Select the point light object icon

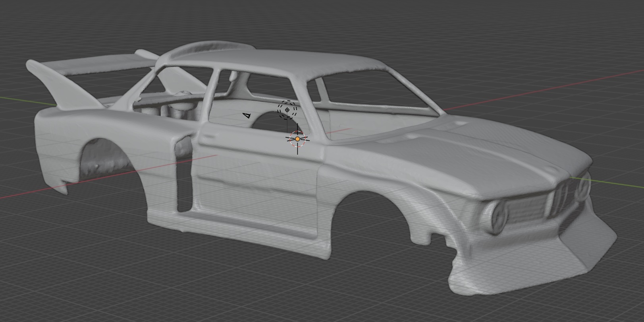(287, 110)
